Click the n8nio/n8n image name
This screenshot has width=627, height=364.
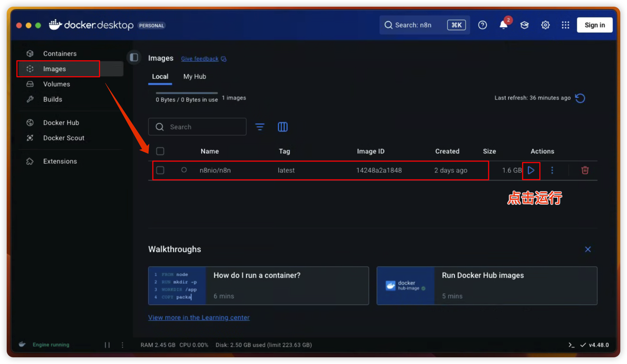click(215, 170)
